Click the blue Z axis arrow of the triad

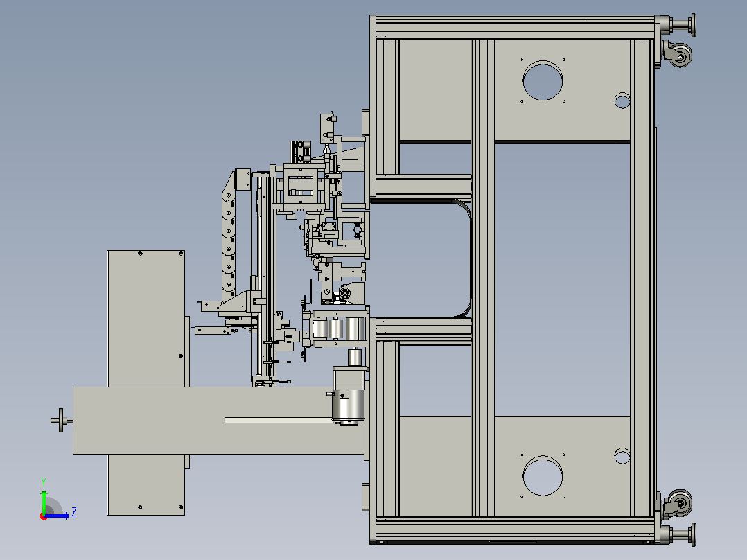tap(58, 516)
